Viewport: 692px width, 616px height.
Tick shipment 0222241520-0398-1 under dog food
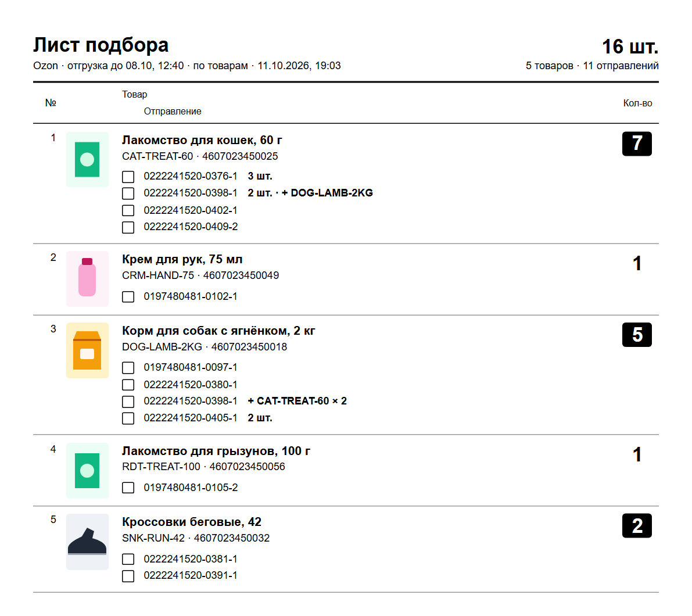tap(128, 402)
